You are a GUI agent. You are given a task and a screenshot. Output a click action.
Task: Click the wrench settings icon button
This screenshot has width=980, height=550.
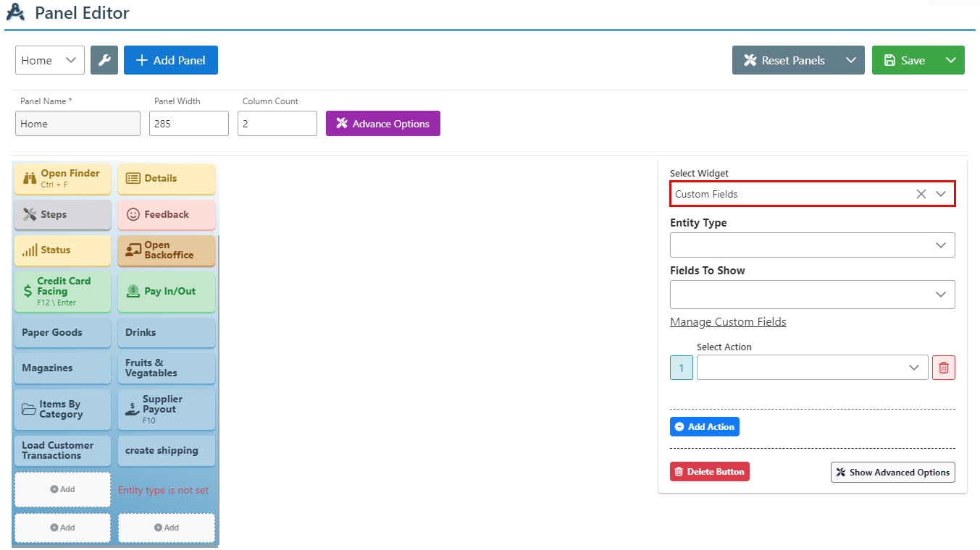(x=104, y=60)
